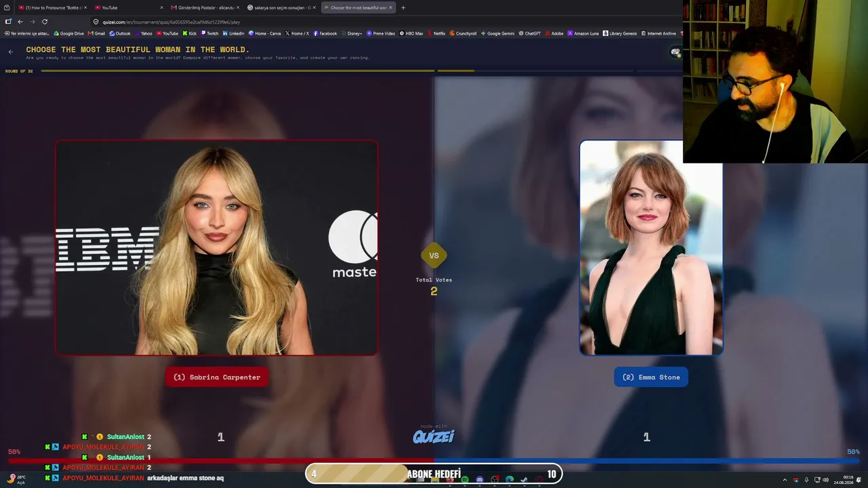
Task: Open the LinkedIn bookmark
Action: pyautogui.click(x=233, y=33)
